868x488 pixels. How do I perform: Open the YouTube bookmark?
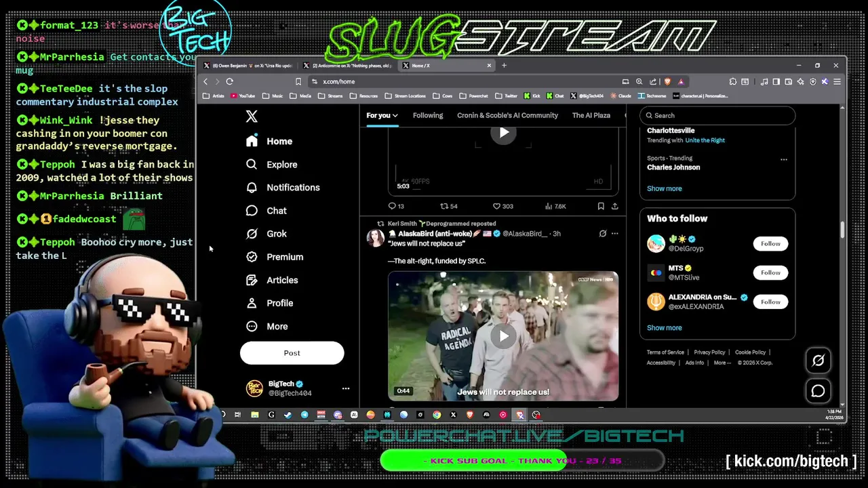coord(243,96)
